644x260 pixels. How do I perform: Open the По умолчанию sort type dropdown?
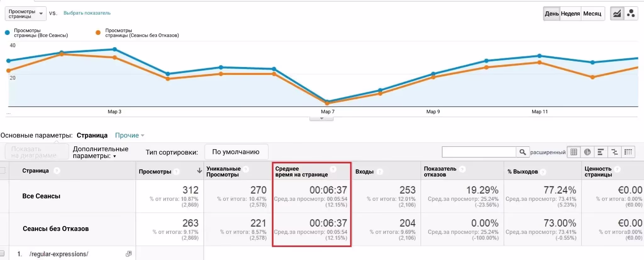click(236, 152)
